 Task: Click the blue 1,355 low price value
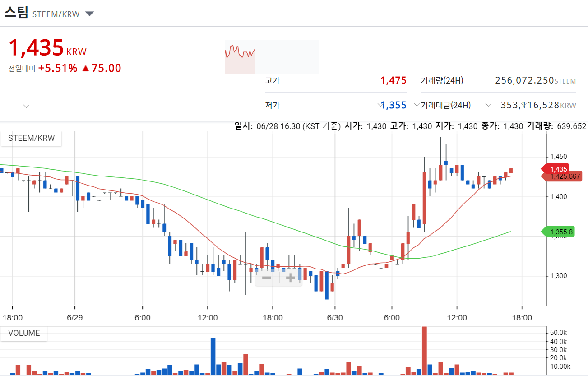coord(394,105)
